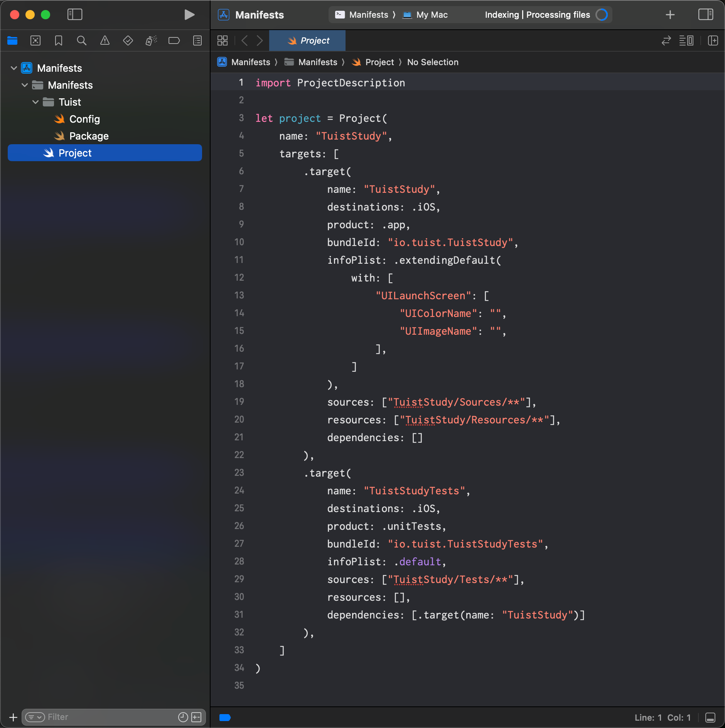The width and height of the screenshot is (725, 728).
Task: Click Project file in jump bar
Action: point(373,62)
